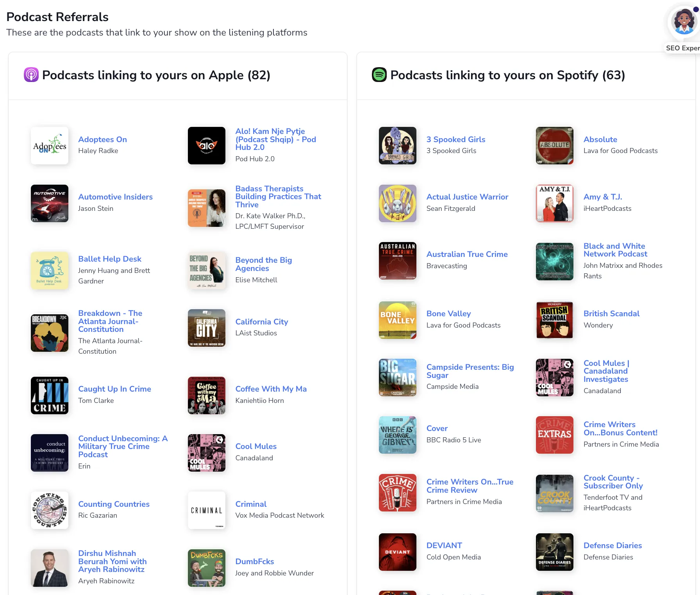Open the SEO Expert assistant avatar
The image size is (700, 595).
point(684,22)
